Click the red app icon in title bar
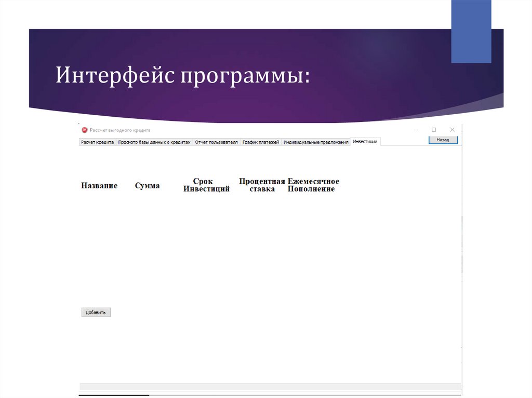532x398 pixels. coord(85,130)
